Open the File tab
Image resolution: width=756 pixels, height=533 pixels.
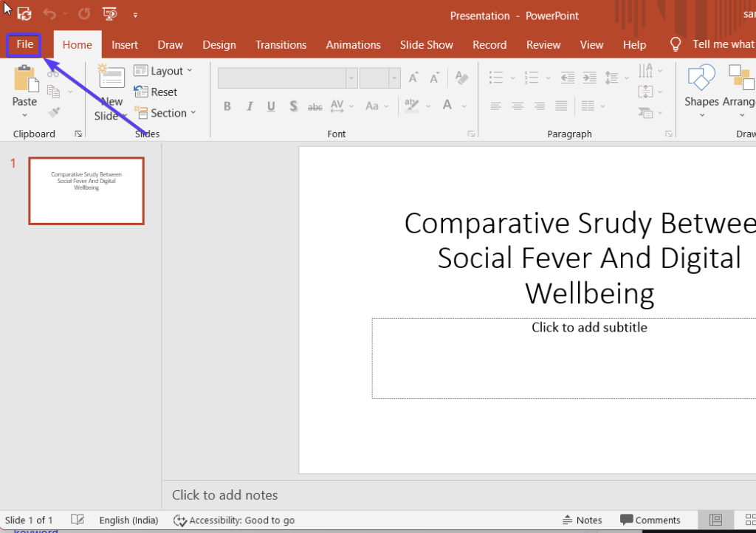(24, 45)
